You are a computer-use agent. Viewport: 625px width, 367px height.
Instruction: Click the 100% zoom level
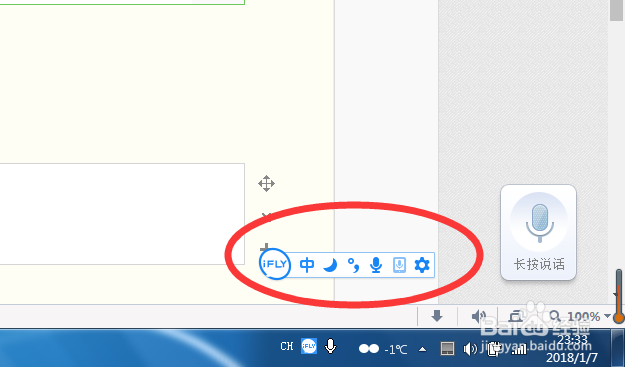coord(584,317)
